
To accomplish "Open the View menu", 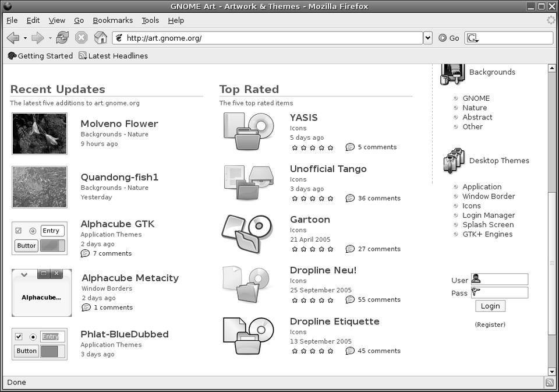I will pyautogui.click(x=56, y=20).
